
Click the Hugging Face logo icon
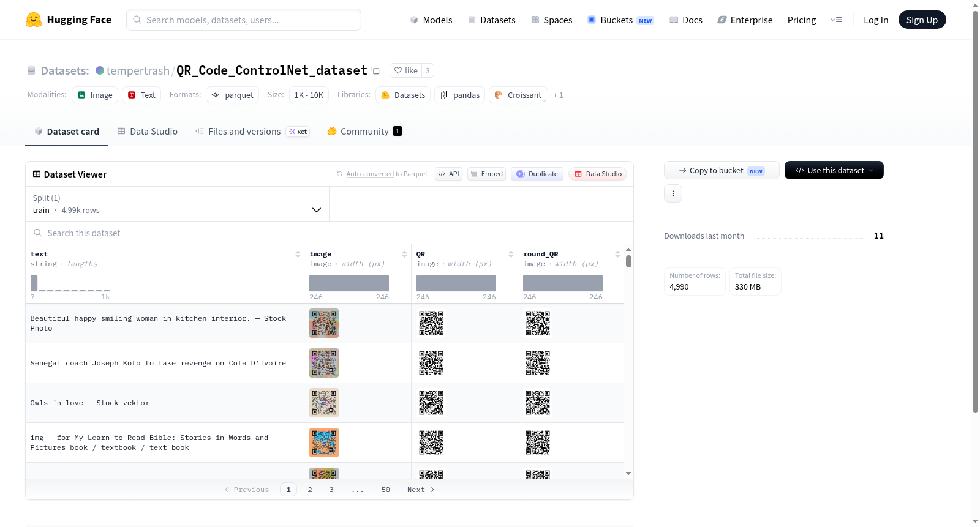(x=34, y=20)
